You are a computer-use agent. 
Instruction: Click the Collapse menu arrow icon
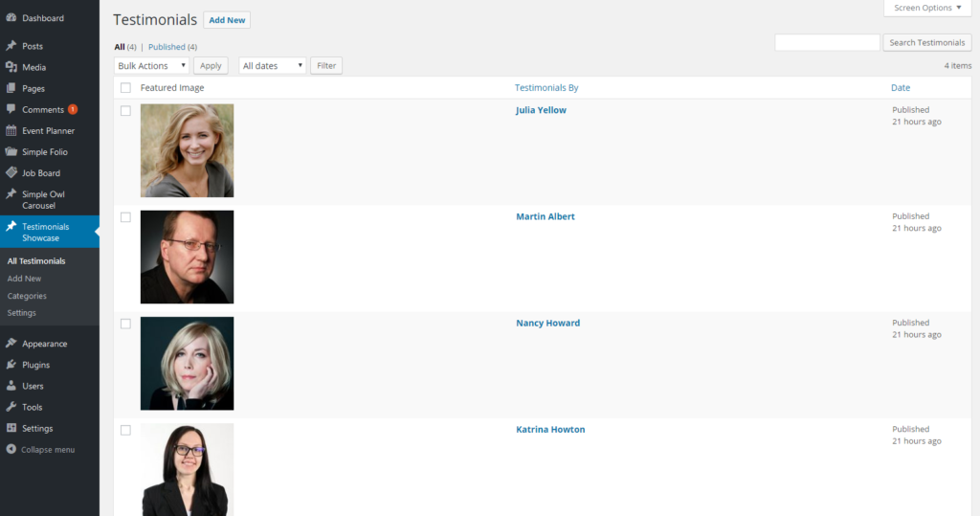[11, 449]
